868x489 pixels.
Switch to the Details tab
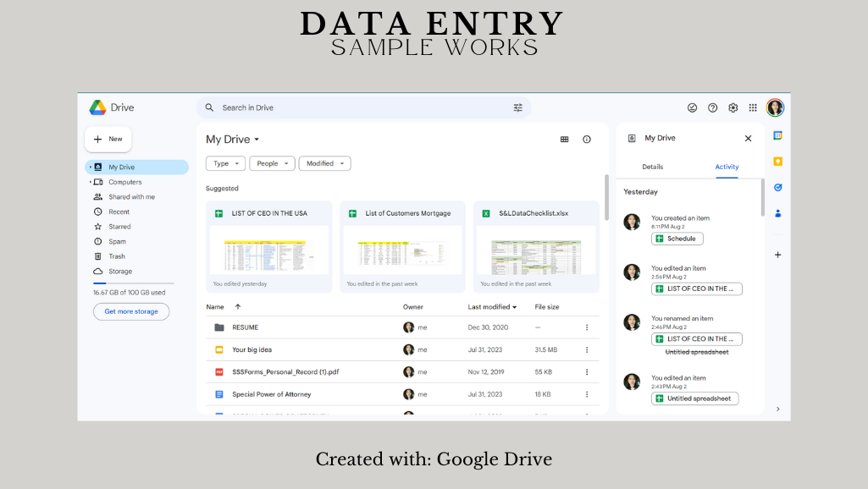point(653,167)
